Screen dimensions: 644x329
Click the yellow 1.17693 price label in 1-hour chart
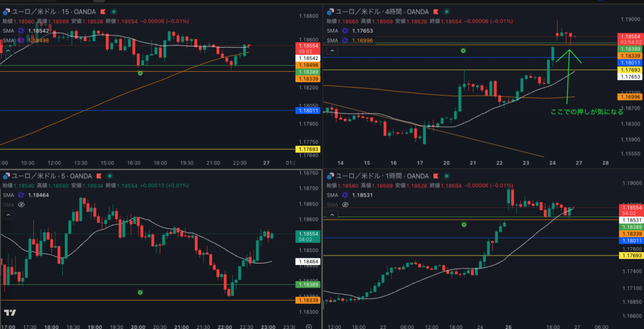click(630, 255)
